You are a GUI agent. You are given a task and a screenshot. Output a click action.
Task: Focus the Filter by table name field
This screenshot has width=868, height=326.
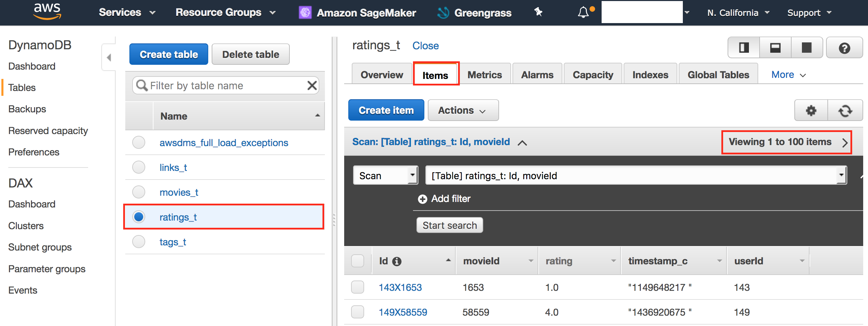pos(225,85)
